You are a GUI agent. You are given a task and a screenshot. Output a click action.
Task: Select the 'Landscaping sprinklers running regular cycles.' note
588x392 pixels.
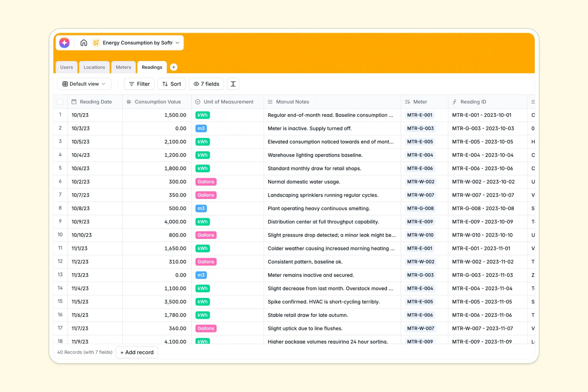[x=332, y=195]
